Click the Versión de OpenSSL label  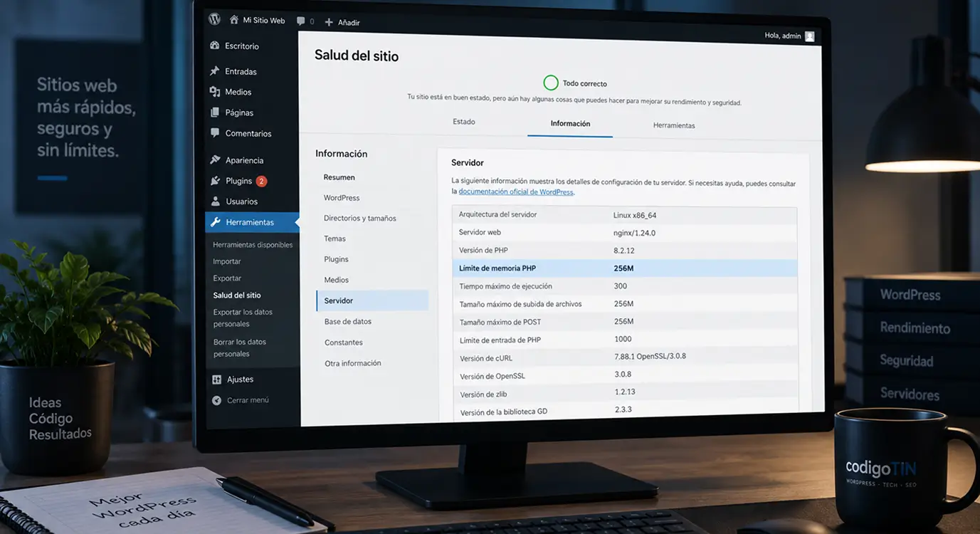click(492, 376)
